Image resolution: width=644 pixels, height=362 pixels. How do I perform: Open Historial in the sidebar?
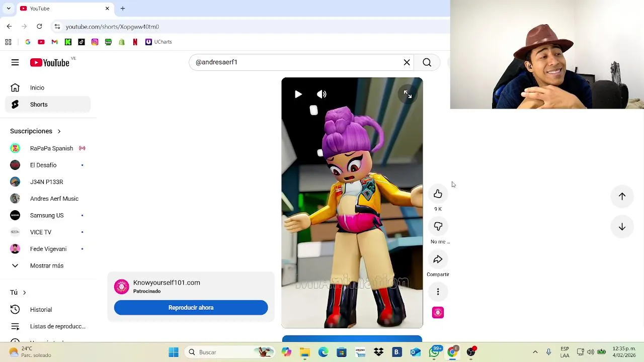48,310
